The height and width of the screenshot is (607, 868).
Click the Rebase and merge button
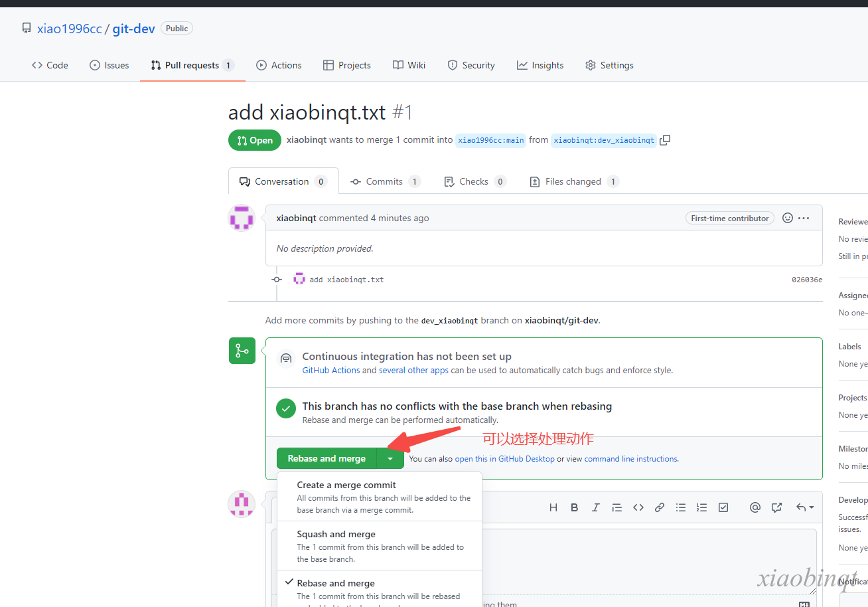click(x=326, y=458)
